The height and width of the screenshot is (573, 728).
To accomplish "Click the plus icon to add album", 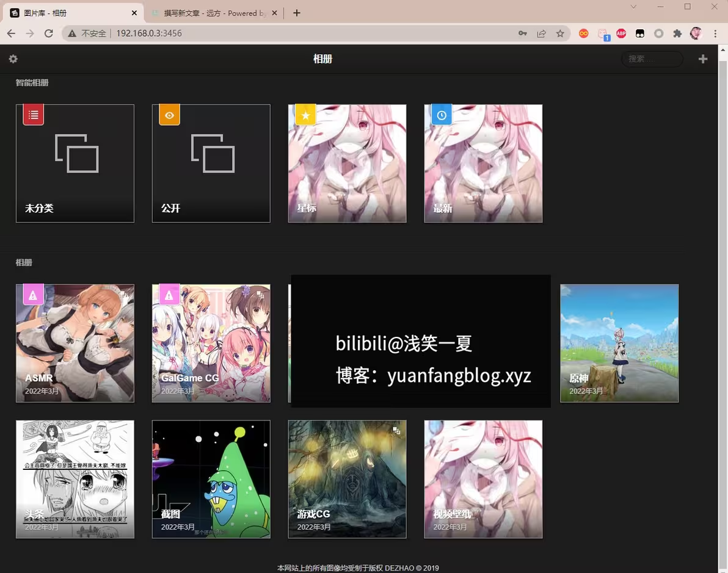I will point(703,59).
